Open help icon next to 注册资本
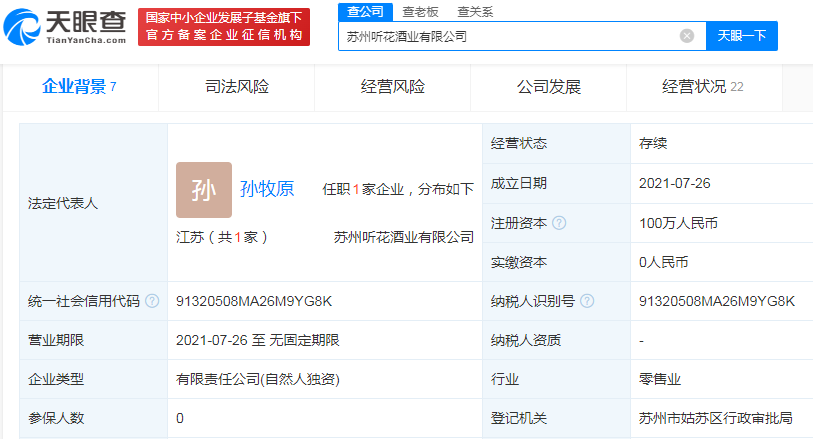Screen dimensions: 813x439 [559, 223]
